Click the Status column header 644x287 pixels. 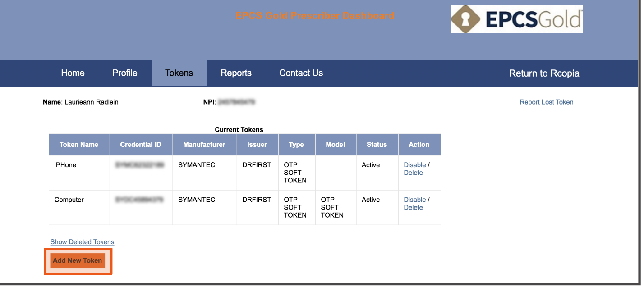pos(377,145)
